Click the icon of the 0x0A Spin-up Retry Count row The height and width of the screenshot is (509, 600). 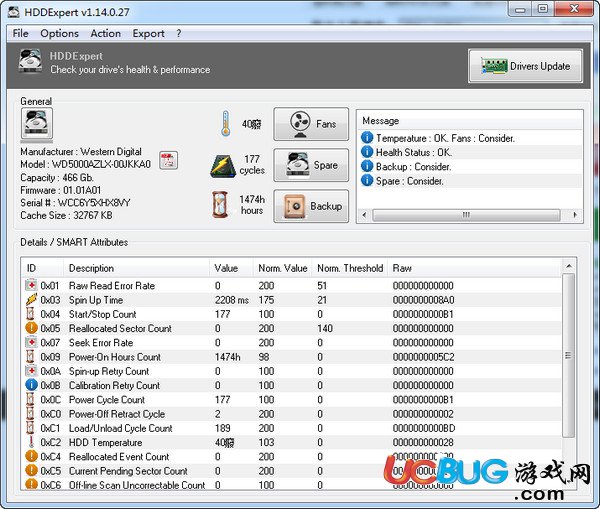tap(31, 371)
